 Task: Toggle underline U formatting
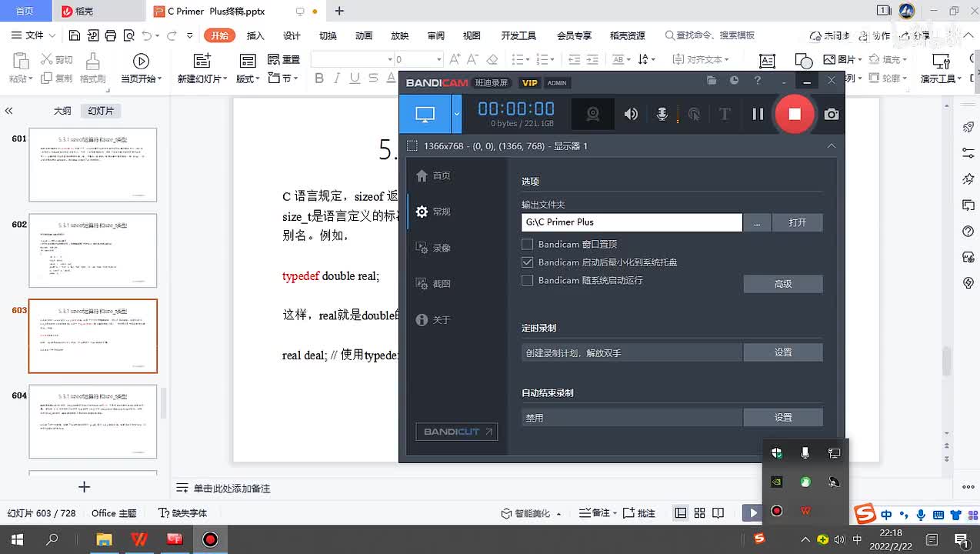(355, 78)
